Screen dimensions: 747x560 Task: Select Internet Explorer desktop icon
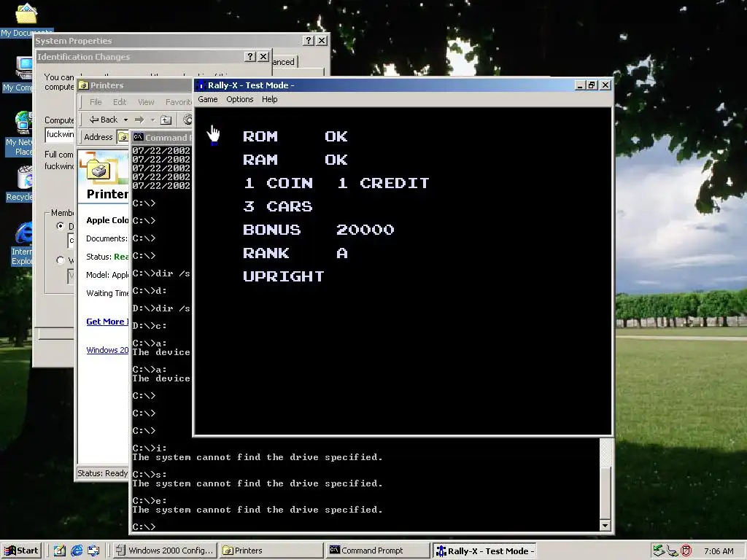[22, 244]
